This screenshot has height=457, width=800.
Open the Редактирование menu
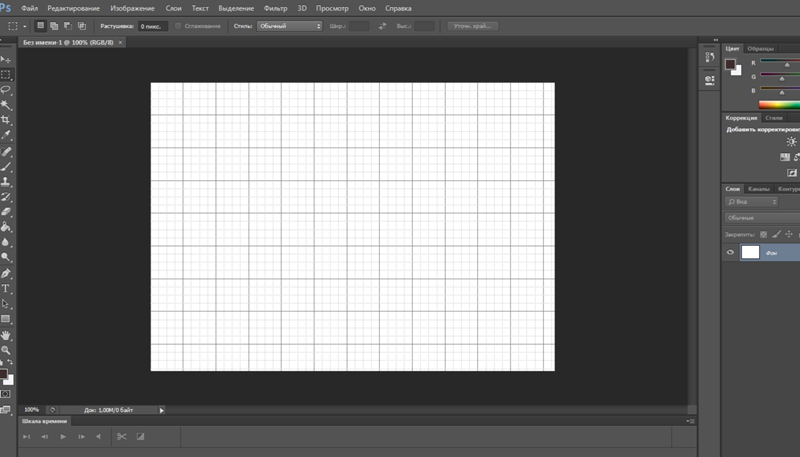pyautogui.click(x=73, y=8)
